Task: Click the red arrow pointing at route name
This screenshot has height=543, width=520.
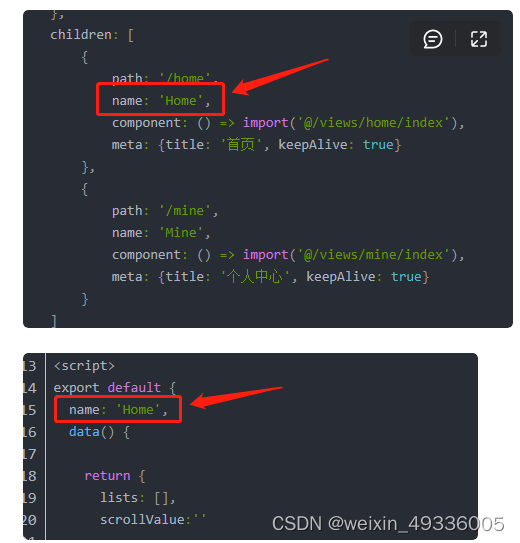Action: tap(280, 77)
